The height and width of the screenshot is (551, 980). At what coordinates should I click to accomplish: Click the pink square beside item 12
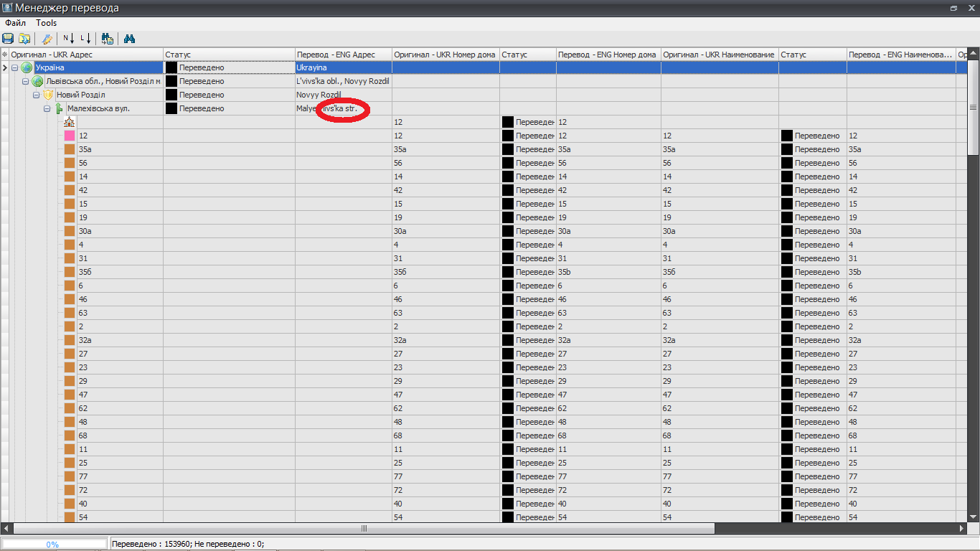point(70,136)
